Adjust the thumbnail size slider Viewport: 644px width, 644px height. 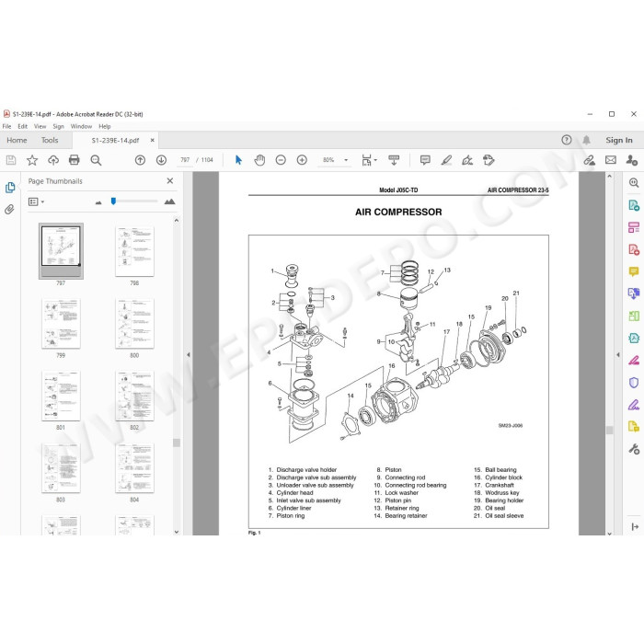point(113,201)
